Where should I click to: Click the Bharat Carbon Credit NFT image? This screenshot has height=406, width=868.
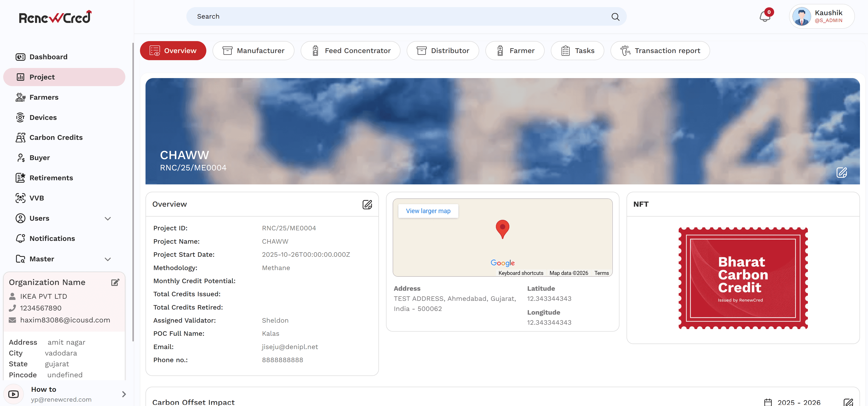(743, 278)
